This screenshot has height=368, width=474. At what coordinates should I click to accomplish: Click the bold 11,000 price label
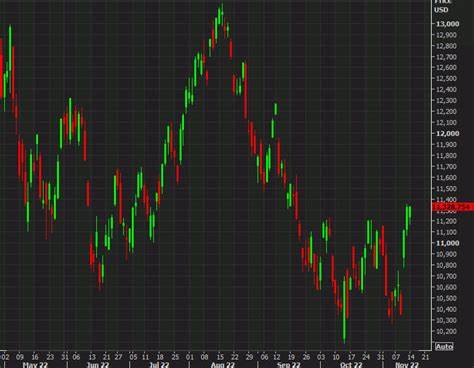(x=448, y=243)
